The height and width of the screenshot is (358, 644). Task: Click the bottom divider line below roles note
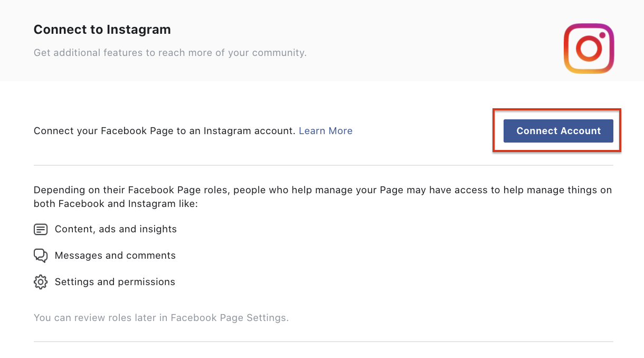(324, 342)
